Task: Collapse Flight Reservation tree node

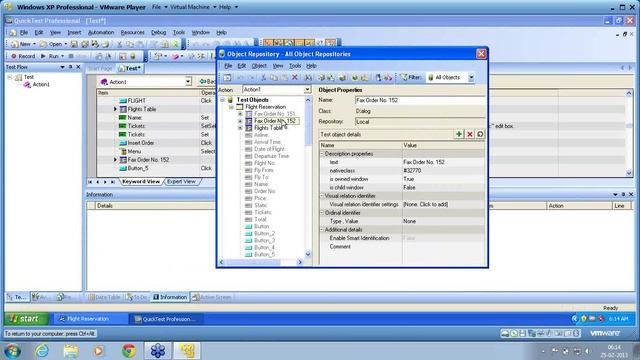Action: pyautogui.click(x=231, y=107)
